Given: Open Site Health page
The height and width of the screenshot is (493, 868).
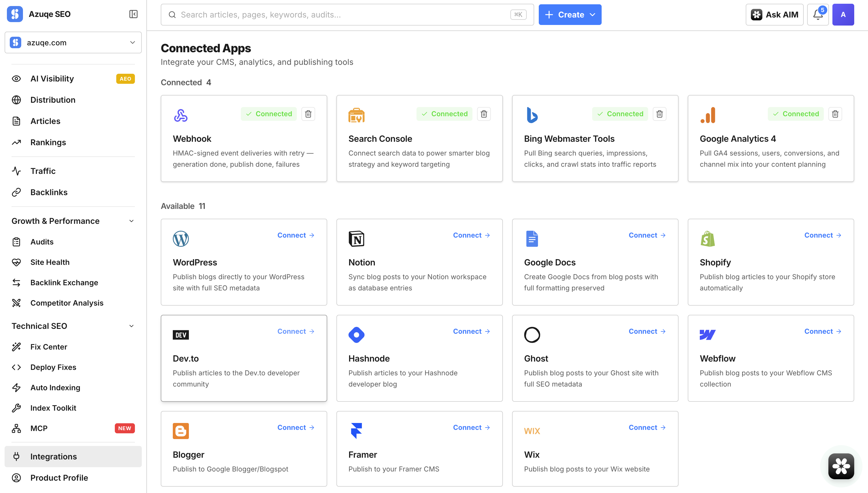Looking at the screenshot, I should click(x=73, y=262).
